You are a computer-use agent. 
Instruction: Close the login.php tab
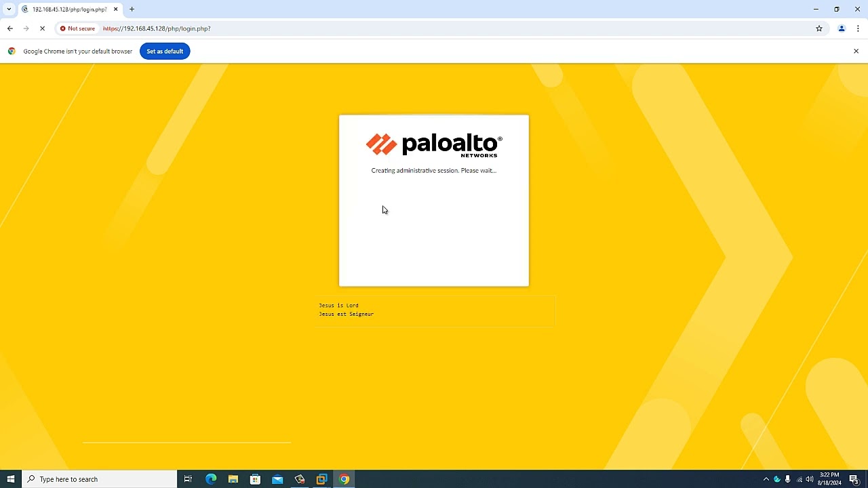[115, 9]
